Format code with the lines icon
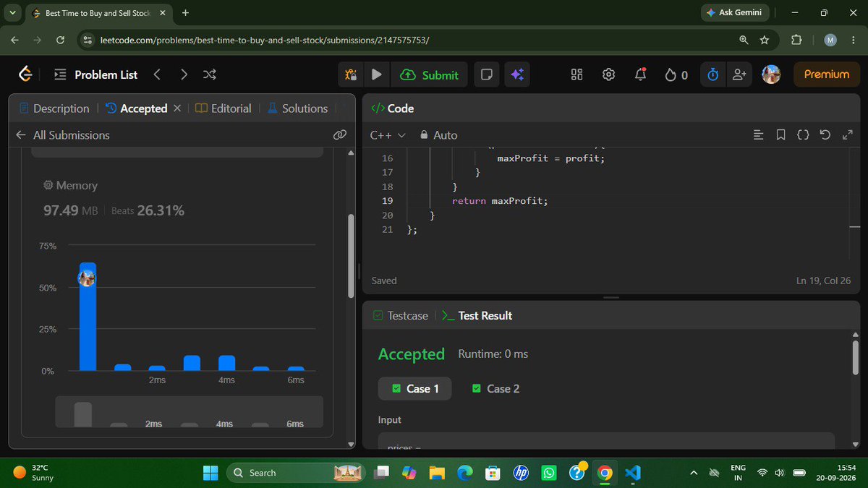This screenshot has width=868, height=488. (x=758, y=135)
